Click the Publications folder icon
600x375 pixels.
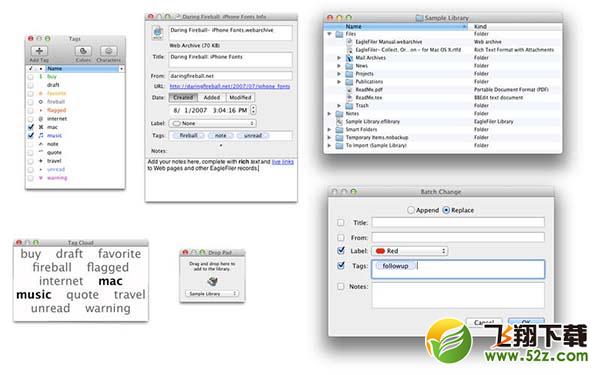(349, 82)
